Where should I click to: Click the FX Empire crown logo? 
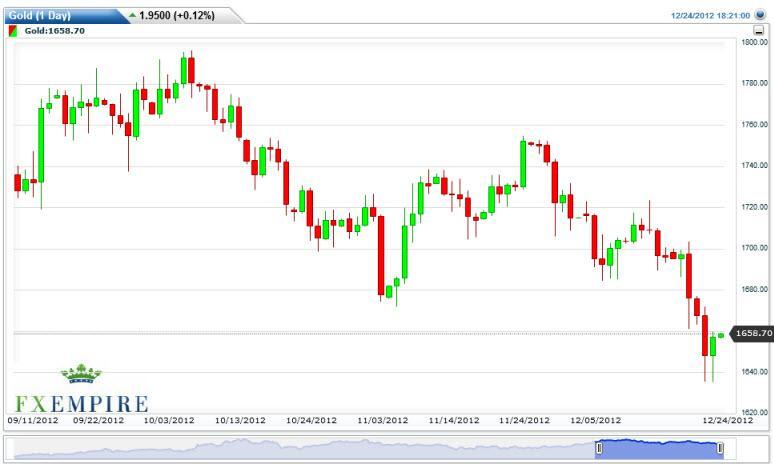coord(81,375)
